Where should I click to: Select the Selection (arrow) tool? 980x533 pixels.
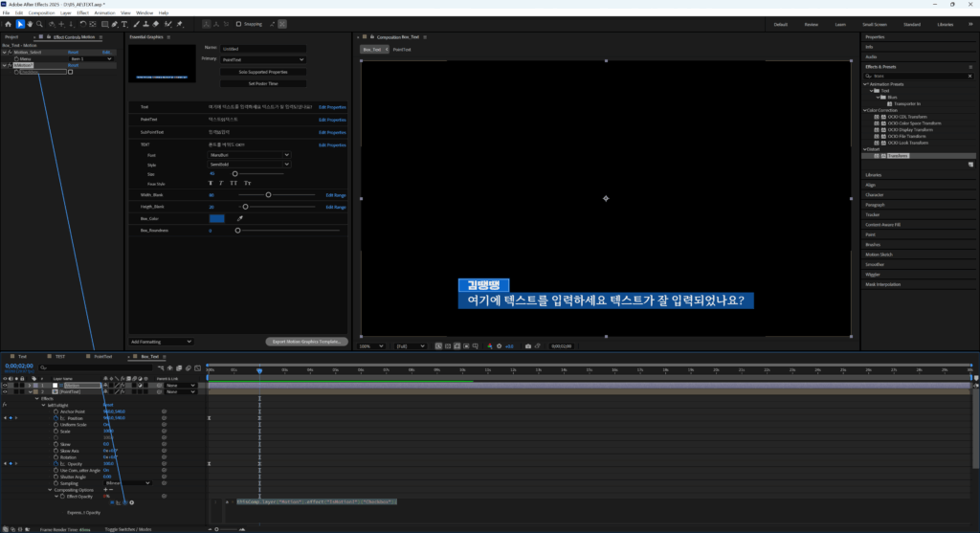[20, 24]
